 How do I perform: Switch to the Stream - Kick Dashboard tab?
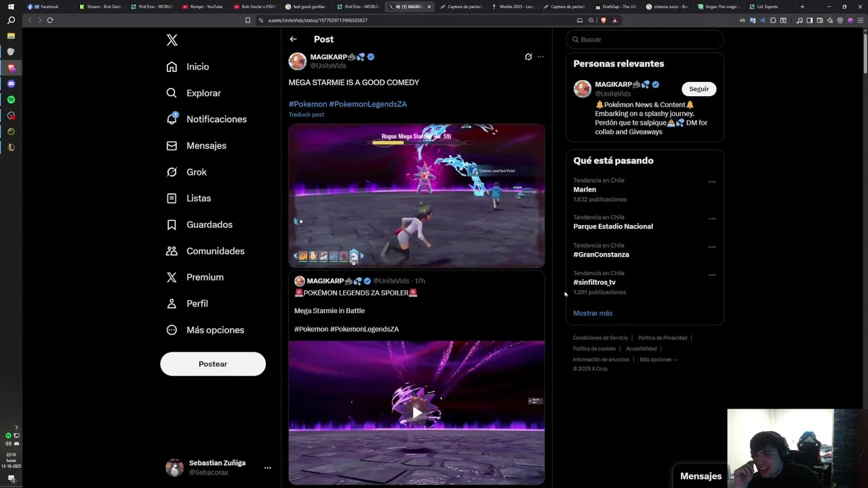pos(100,7)
